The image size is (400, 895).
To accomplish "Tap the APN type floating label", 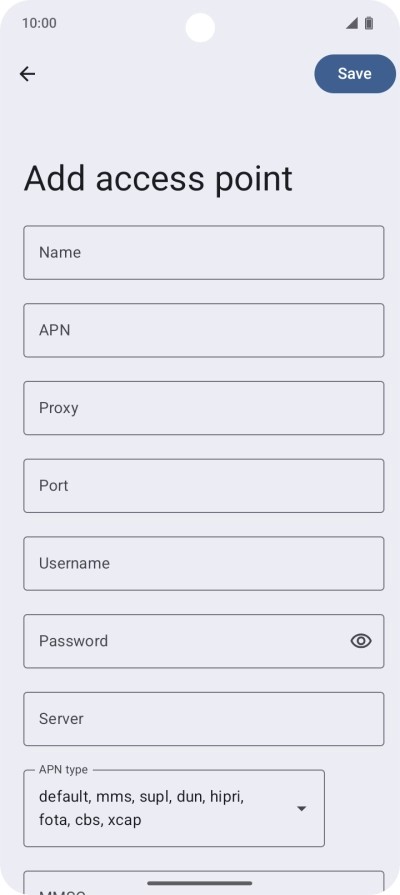I will click(x=63, y=769).
